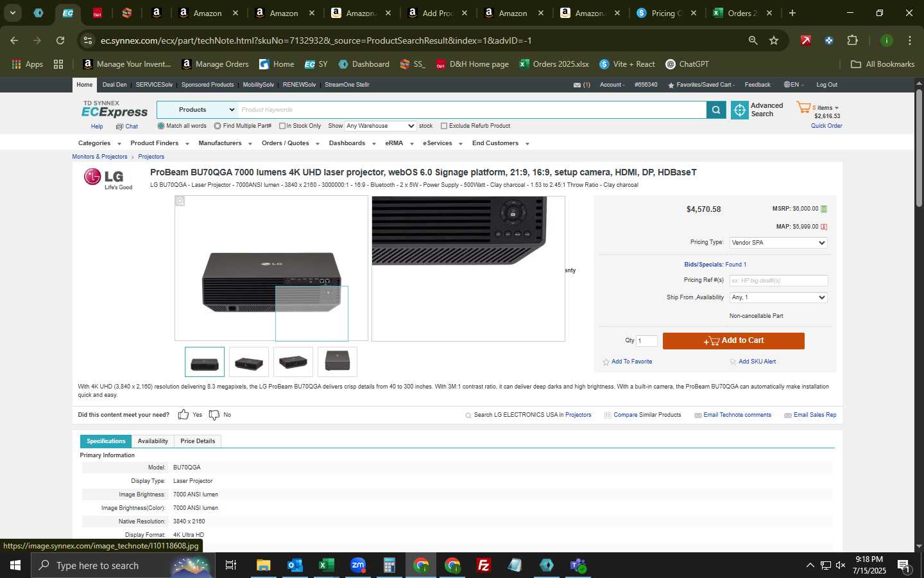
Task: Open Calculator from the taskbar
Action: coord(389,565)
